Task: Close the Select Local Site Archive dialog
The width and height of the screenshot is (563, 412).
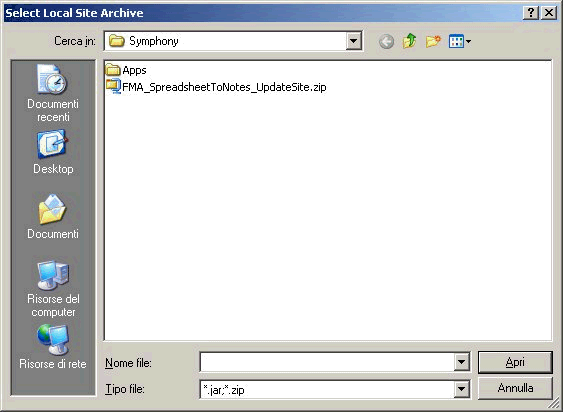Action: pos(549,13)
